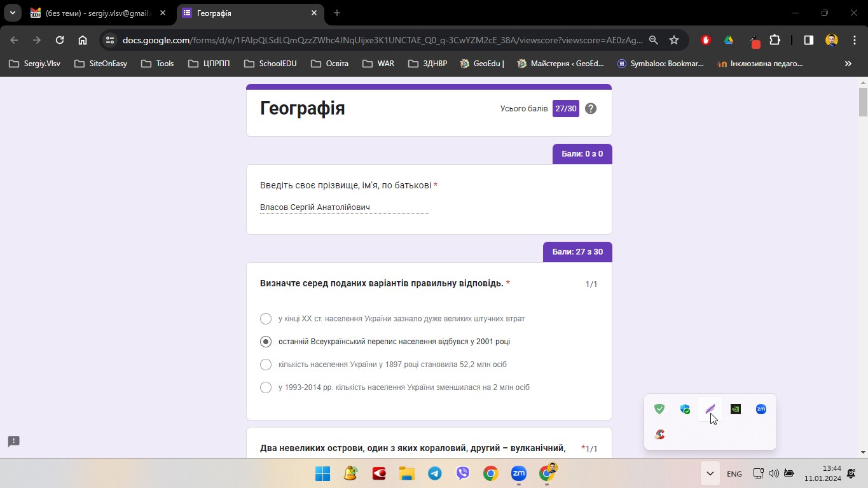Collapse the hidden tray icons chevron
868x488 pixels.
tap(710, 473)
